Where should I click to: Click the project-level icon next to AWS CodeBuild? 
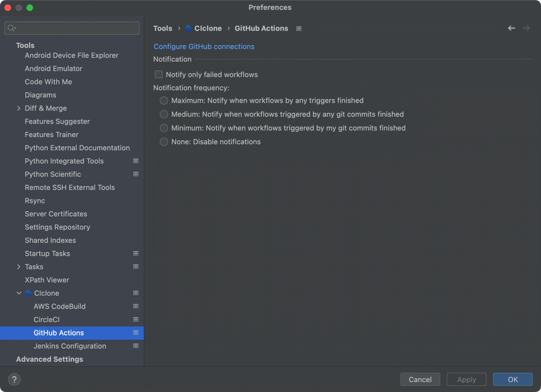(x=136, y=306)
